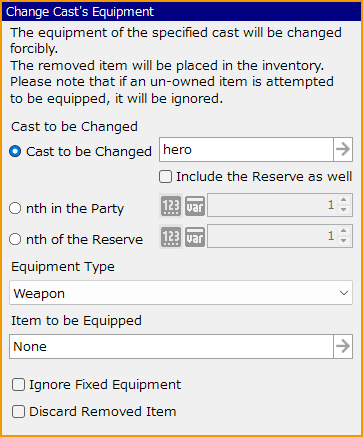The width and height of the screenshot is (363, 437).
Task: Open the Equipment Type Weapon dropdown
Action: pyautogui.click(x=181, y=293)
